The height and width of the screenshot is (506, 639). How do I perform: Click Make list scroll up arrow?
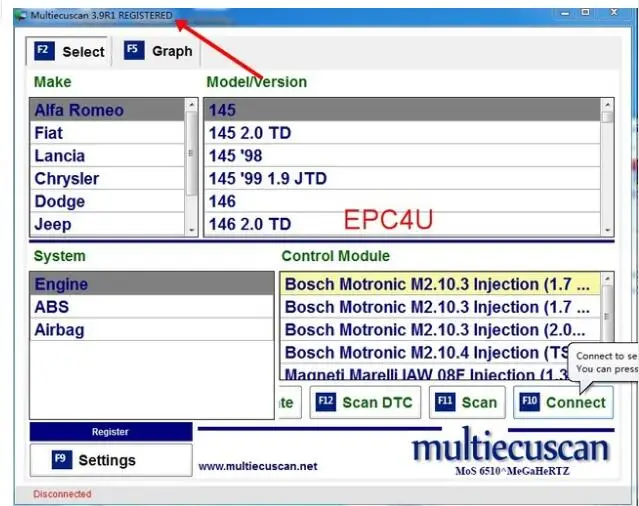point(192,105)
